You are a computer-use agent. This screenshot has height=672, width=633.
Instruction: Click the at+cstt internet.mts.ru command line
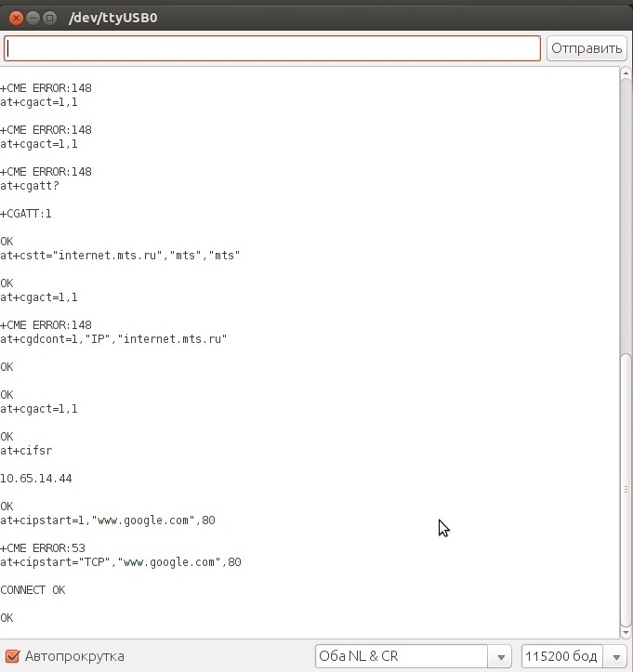point(120,256)
